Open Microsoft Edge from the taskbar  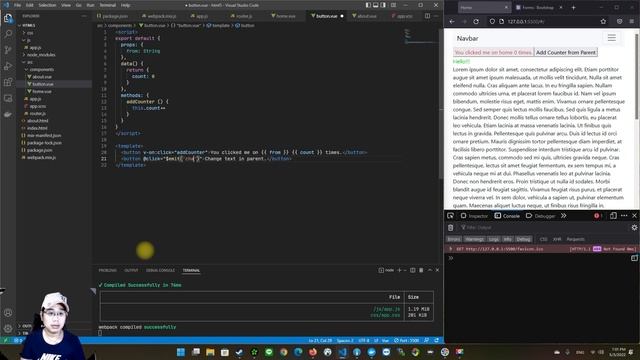tap(298, 352)
